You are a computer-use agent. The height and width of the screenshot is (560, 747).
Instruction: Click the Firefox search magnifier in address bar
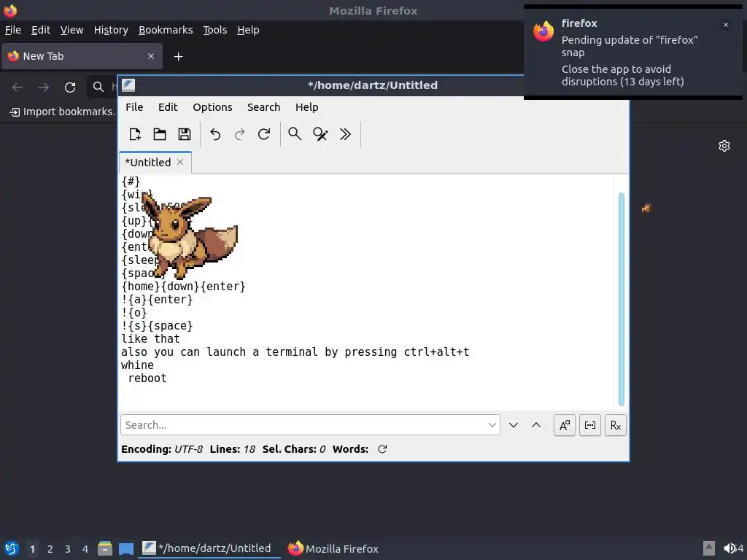[x=98, y=87]
